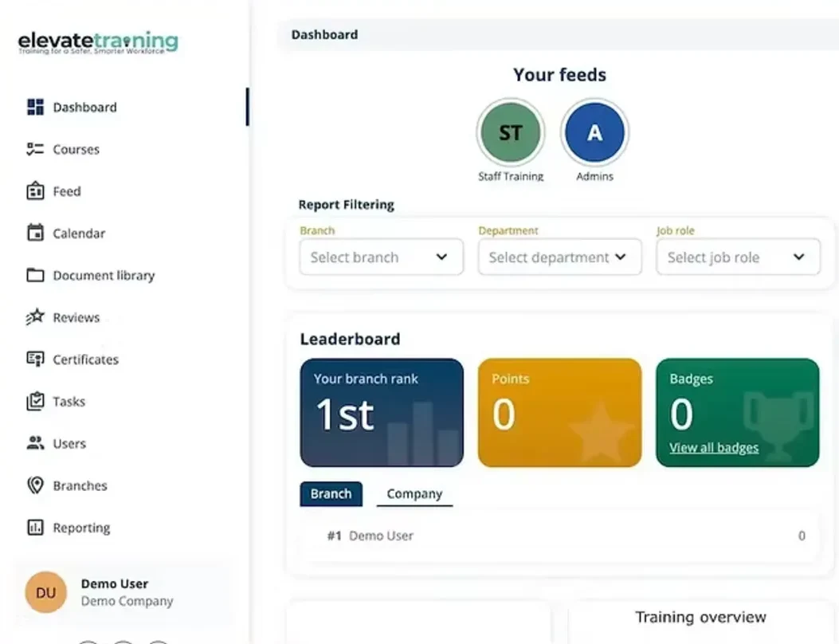The image size is (839, 644).
Task: Click the View all badges link
Action: (714, 448)
